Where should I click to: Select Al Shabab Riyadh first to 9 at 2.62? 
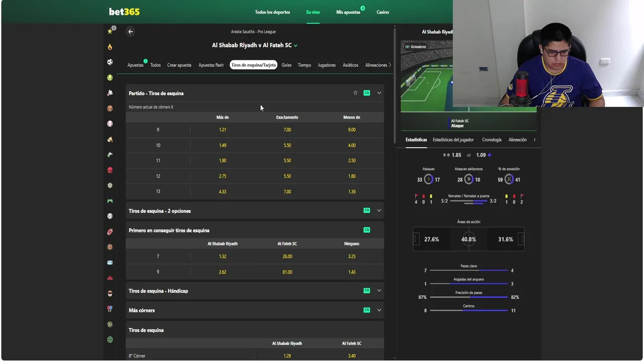click(222, 272)
